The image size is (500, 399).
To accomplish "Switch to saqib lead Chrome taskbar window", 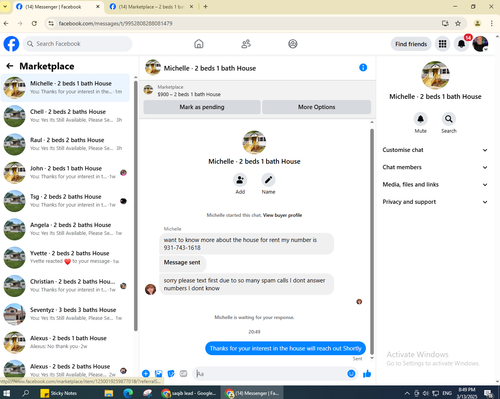I will [x=188, y=393].
